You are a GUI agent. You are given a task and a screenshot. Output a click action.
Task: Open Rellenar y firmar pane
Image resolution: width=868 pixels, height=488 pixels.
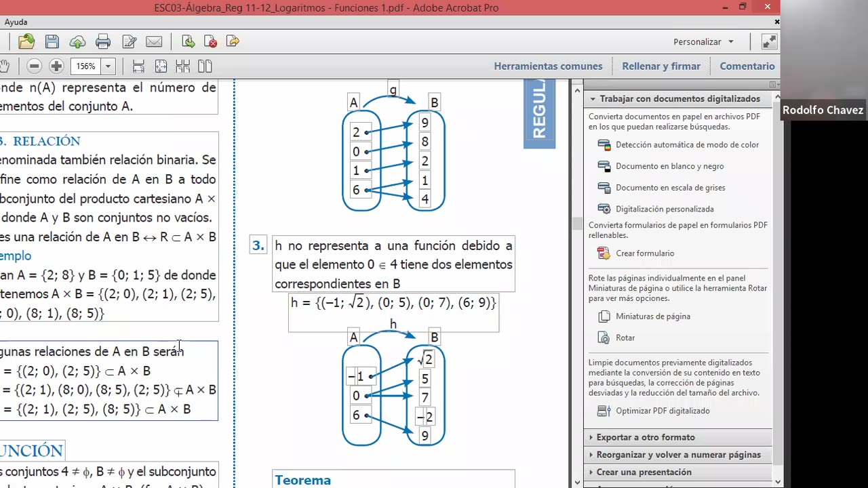pos(661,66)
